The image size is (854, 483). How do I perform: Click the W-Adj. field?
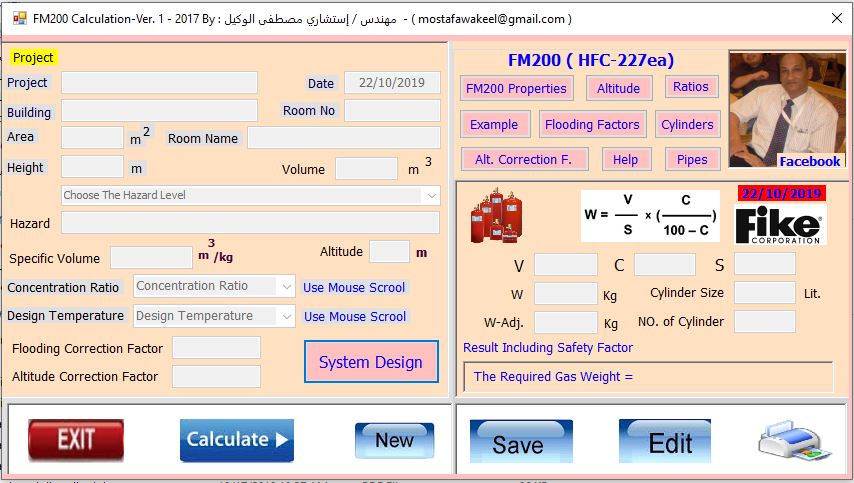(566, 322)
